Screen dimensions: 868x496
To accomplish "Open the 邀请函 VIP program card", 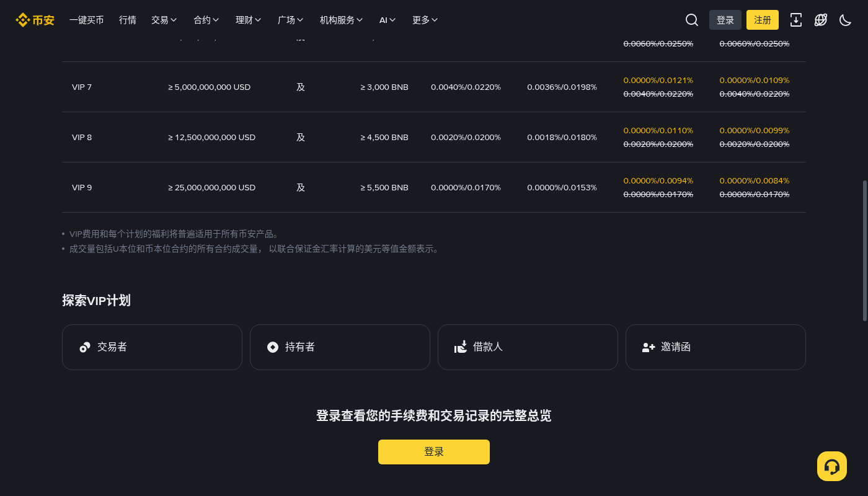I will point(715,347).
